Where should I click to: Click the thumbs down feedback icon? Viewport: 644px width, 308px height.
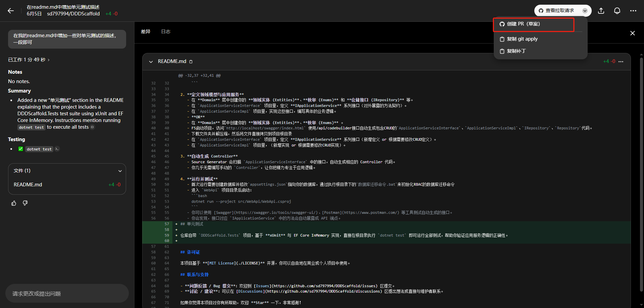25,203
